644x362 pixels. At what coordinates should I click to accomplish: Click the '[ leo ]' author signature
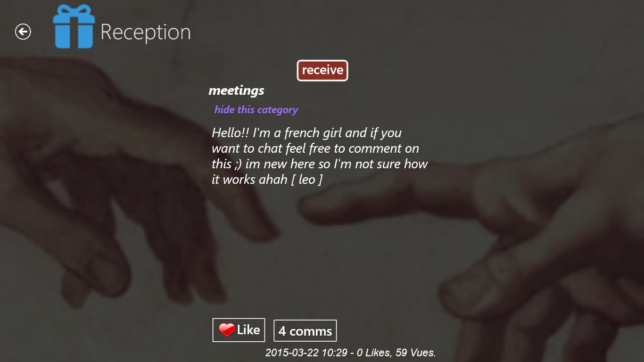(x=307, y=180)
